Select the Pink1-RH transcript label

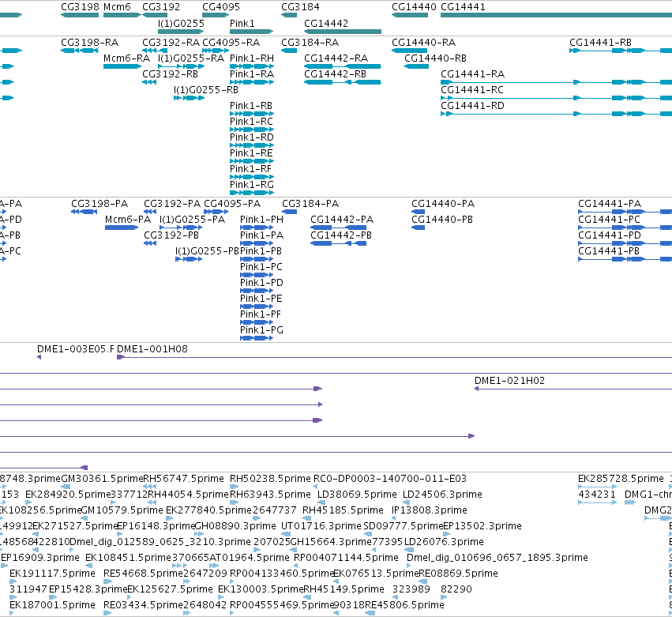[x=252, y=58]
